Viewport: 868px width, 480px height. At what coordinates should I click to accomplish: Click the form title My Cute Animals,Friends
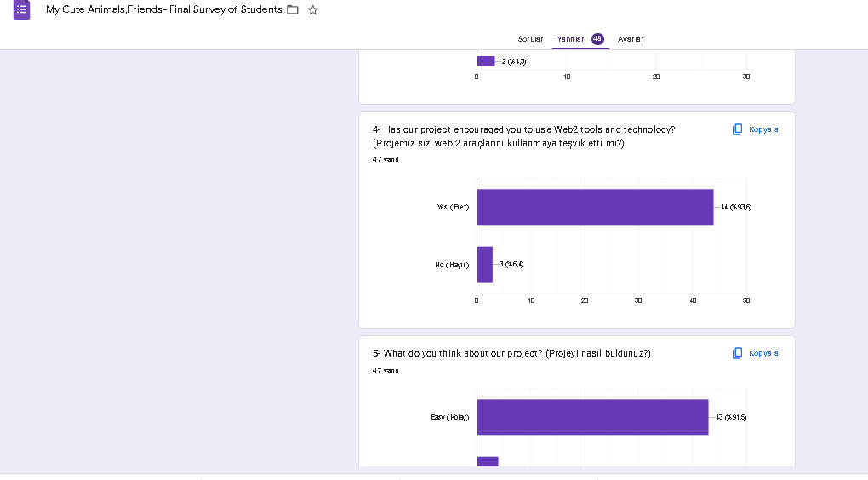pyautogui.click(x=163, y=9)
